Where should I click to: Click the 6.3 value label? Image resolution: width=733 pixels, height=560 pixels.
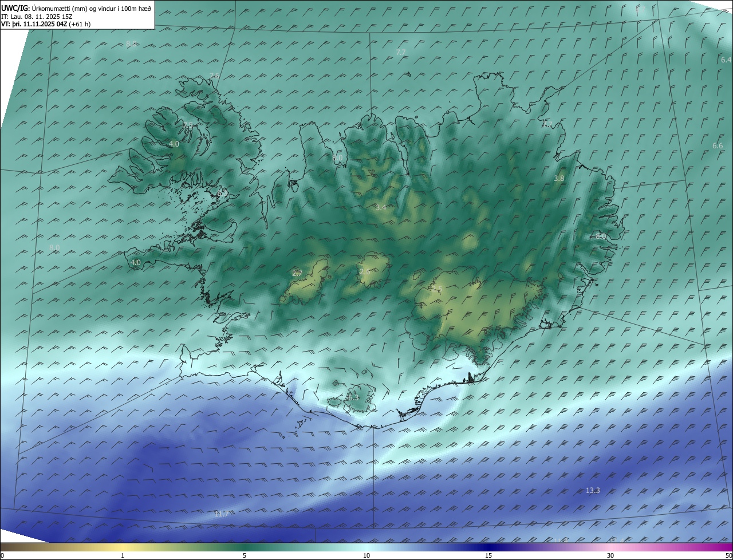point(353,397)
